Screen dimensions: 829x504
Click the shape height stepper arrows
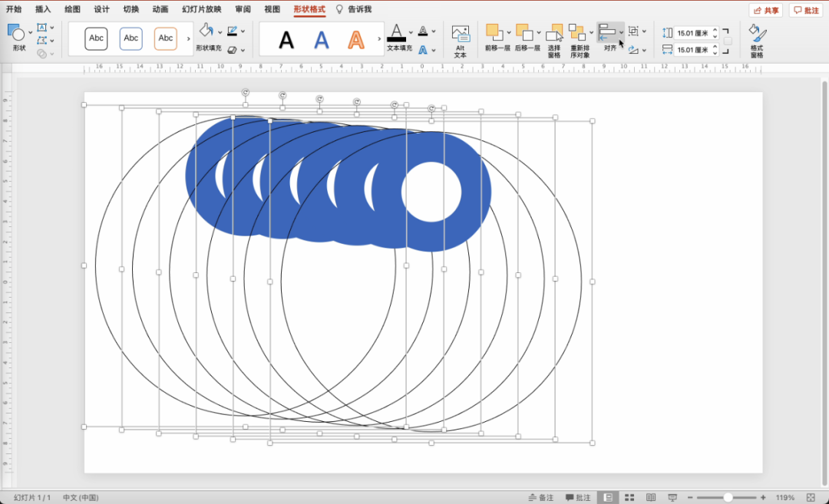tap(715, 33)
